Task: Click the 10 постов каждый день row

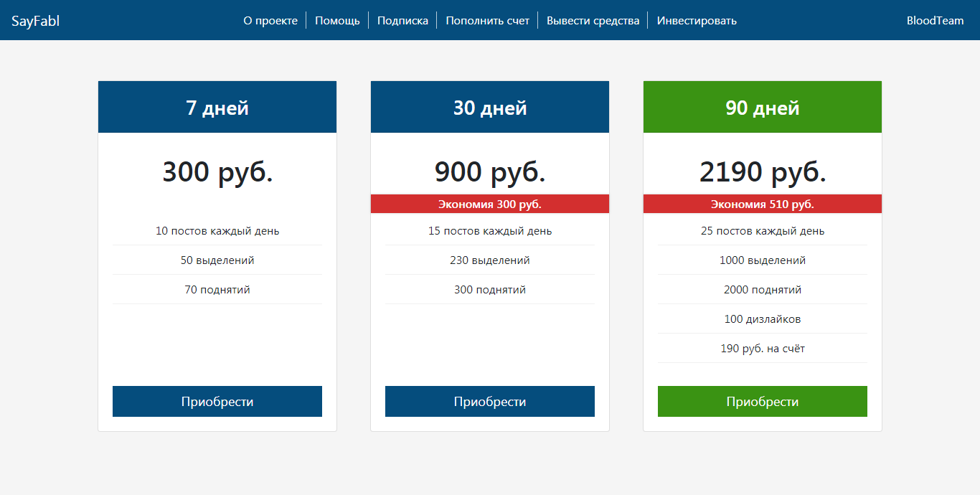Action: (x=217, y=231)
